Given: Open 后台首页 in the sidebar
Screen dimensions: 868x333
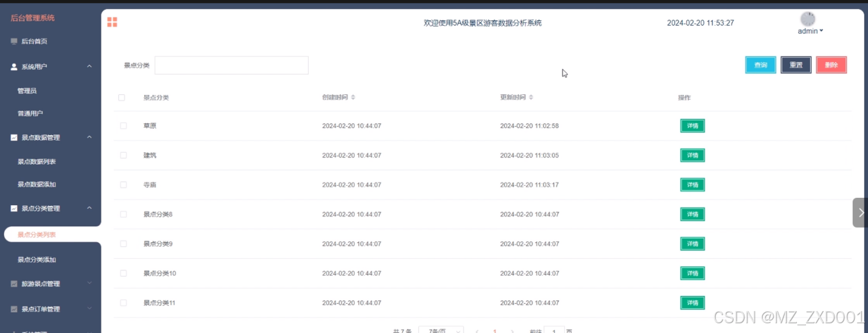Looking at the screenshot, I should [34, 41].
